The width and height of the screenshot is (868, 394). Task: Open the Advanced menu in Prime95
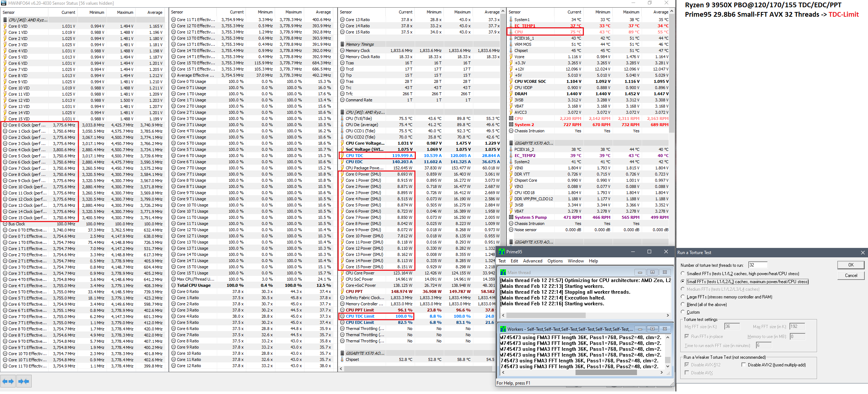pyautogui.click(x=533, y=261)
